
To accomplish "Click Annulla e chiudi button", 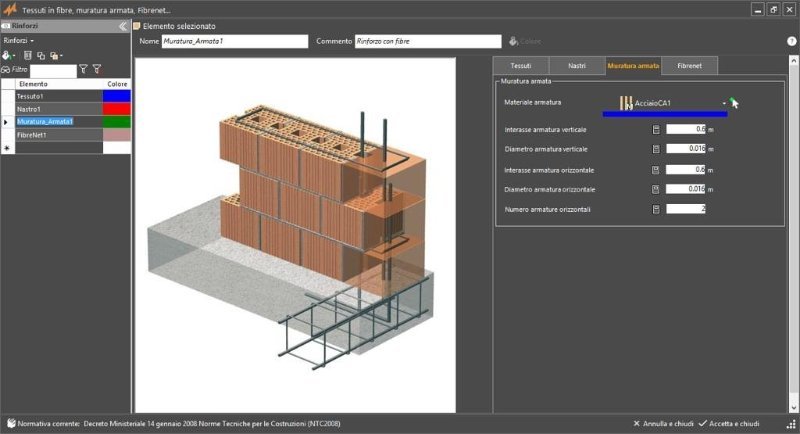I will (663, 423).
